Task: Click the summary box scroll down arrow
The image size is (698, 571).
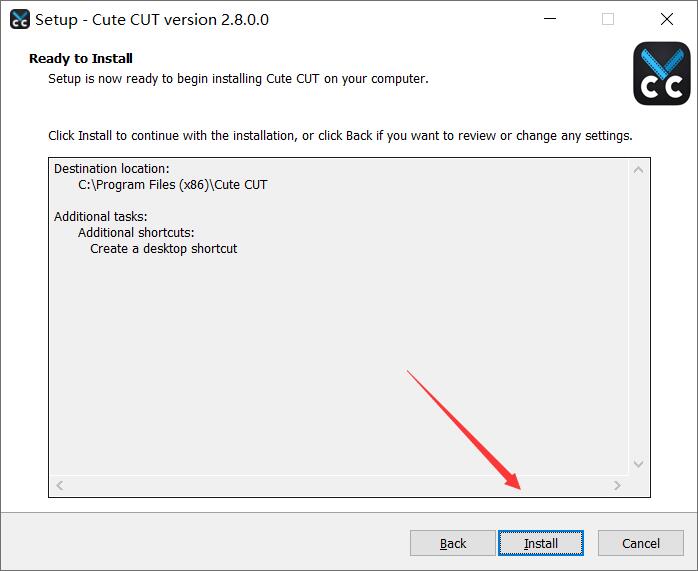Action: pos(639,465)
